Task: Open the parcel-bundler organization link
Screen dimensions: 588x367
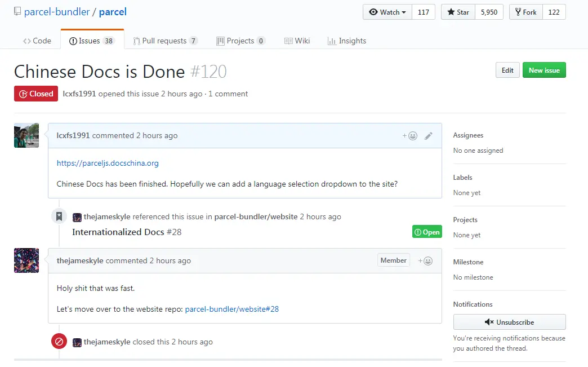Action: pos(57,12)
